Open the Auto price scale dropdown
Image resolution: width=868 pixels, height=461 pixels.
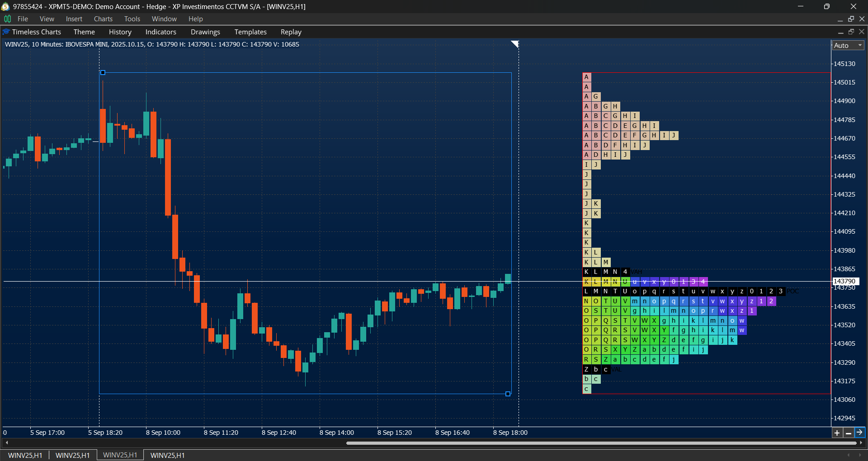(x=860, y=45)
